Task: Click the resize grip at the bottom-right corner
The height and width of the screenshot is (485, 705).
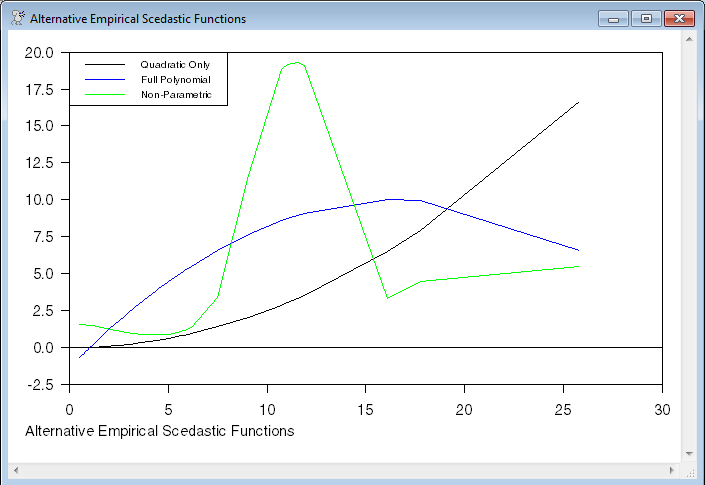Action: 688,470
